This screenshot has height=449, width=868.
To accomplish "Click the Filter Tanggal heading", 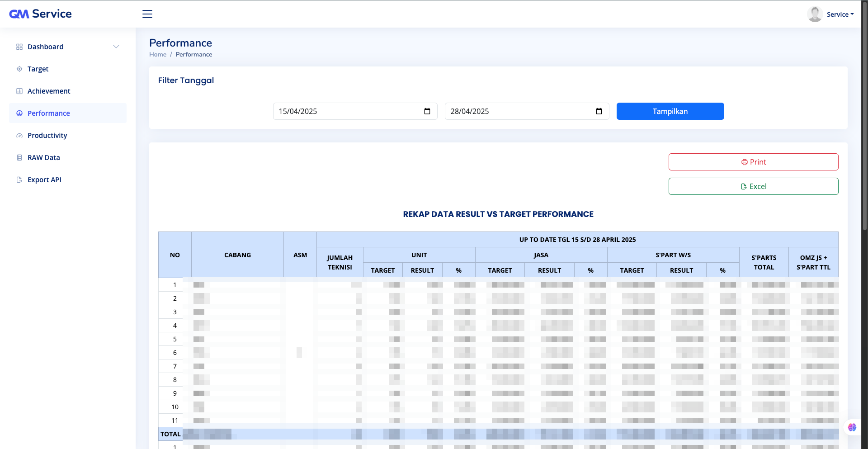I will pyautogui.click(x=186, y=80).
